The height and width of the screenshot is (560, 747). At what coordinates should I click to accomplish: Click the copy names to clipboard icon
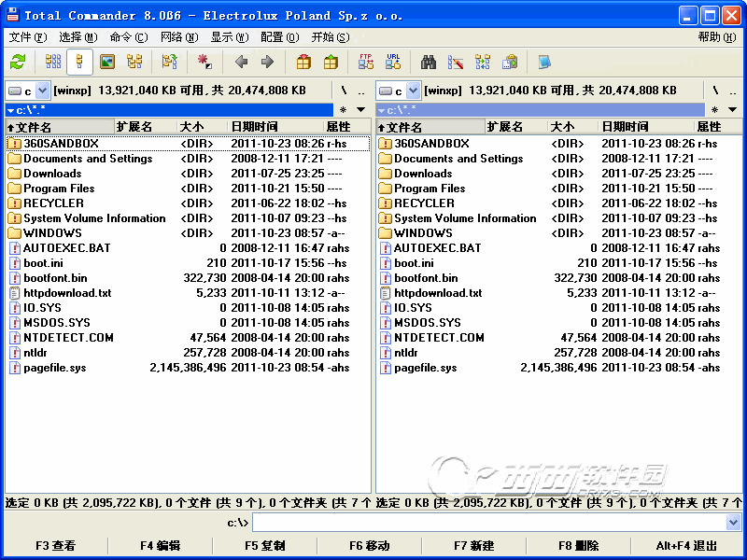point(510,62)
